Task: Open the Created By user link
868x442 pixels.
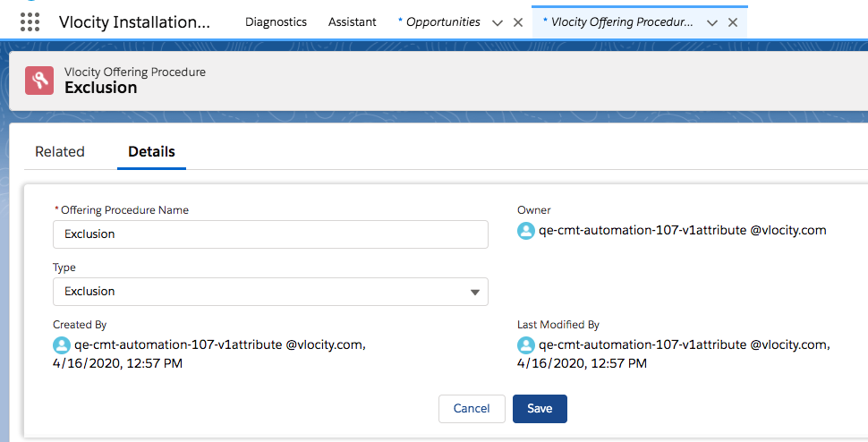Action: coord(218,344)
